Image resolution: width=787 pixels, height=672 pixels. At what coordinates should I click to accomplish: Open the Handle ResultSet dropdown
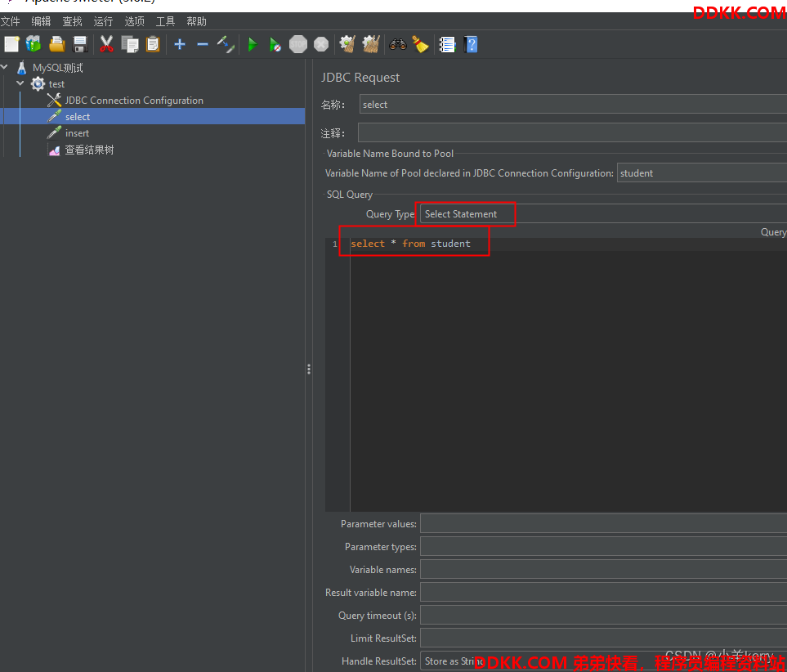(x=603, y=661)
